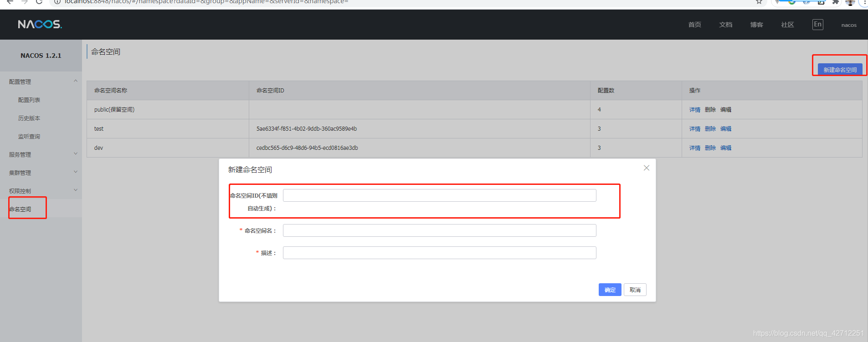The image size is (868, 342).
Task: Click the browser address bar URL
Action: click(x=206, y=2)
